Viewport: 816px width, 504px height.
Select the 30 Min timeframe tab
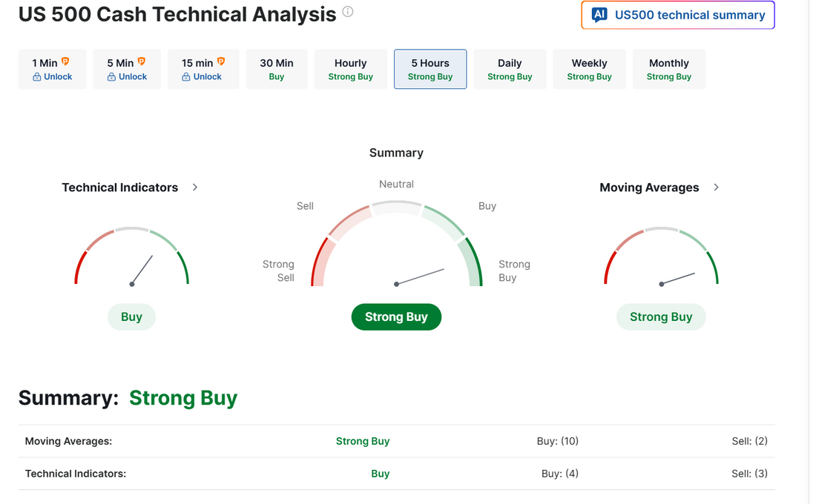(x=277, y=69)
